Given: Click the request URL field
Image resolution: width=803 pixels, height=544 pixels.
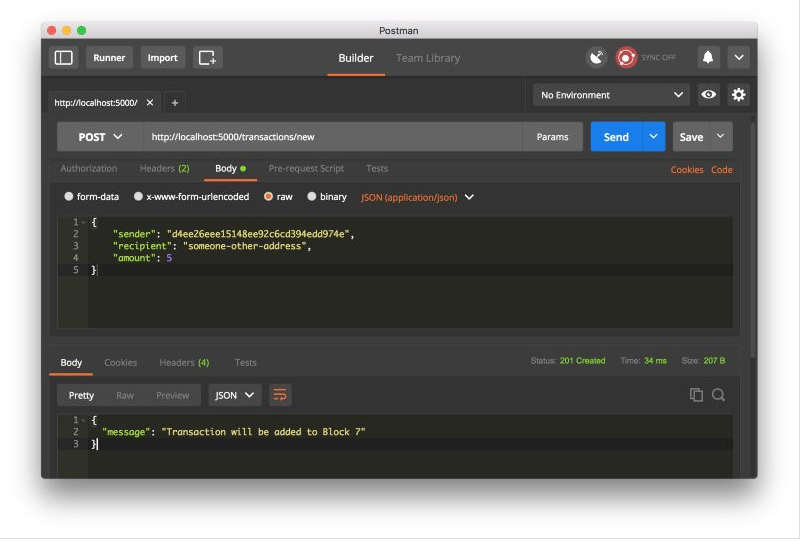Looking at the screenshot, I should [333, 137].
